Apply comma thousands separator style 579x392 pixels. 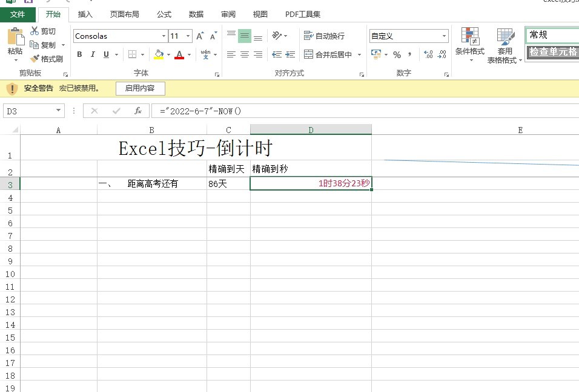[410, 54]
